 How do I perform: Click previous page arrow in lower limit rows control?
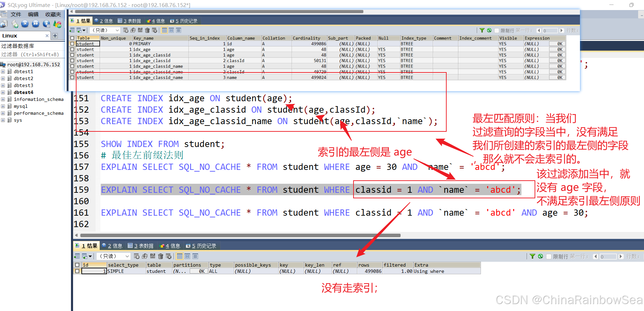coord(595,256)
